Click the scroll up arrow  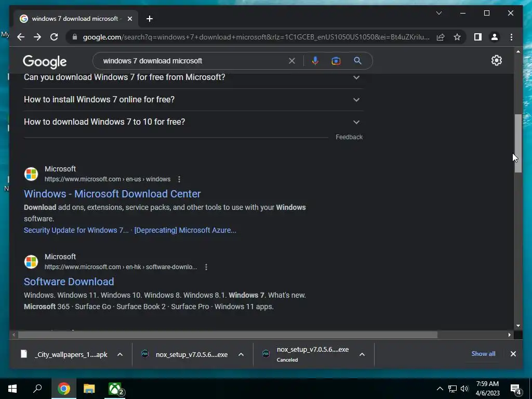coord(518,51)
